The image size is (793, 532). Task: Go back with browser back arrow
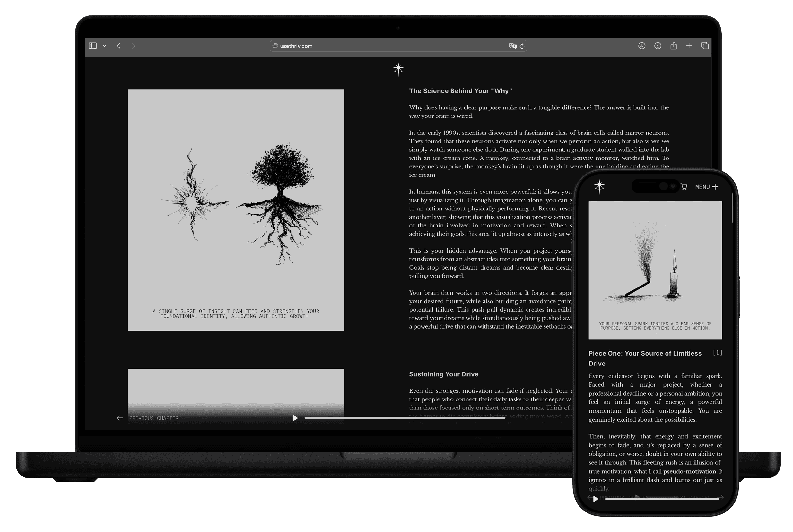tap(118, 46)
